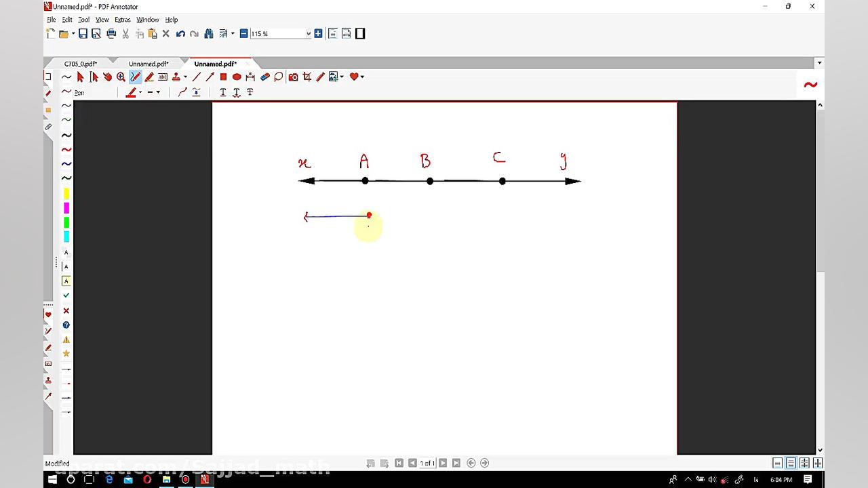Open Windows notification center
The width and height of the screenshot is (868, 488).
(808, 479)
